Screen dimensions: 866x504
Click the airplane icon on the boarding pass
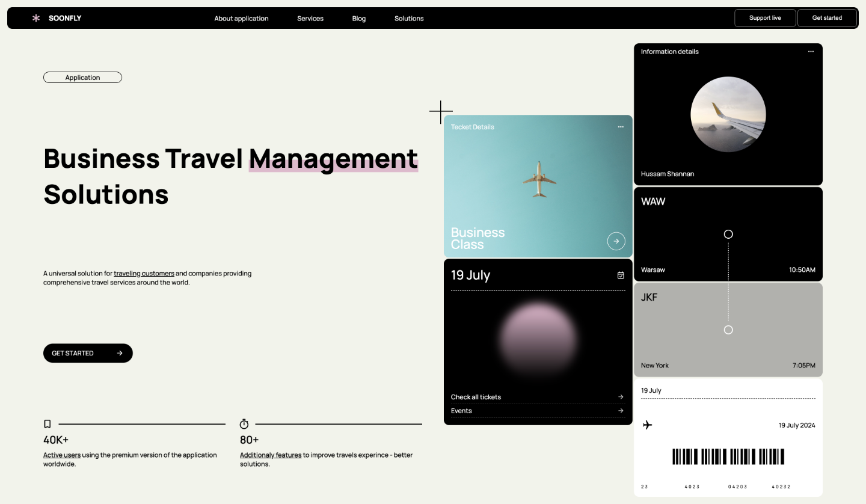point(647,425)
